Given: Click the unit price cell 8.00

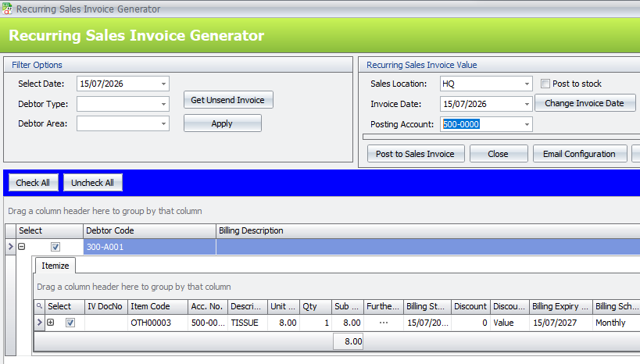Looking at the screenshot, I should (284, 323).
